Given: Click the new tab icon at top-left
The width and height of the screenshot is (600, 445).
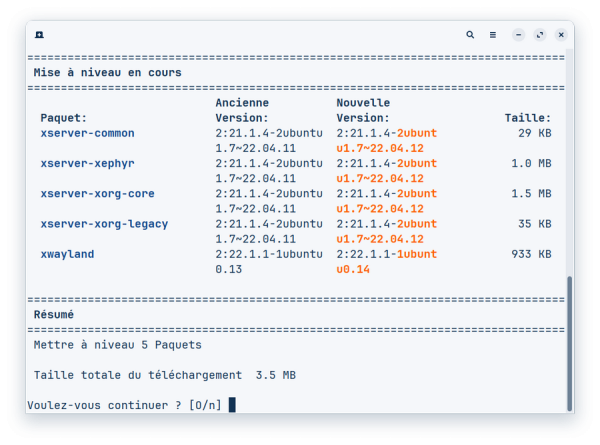Looking at the screenshot, I should (39, 34).
